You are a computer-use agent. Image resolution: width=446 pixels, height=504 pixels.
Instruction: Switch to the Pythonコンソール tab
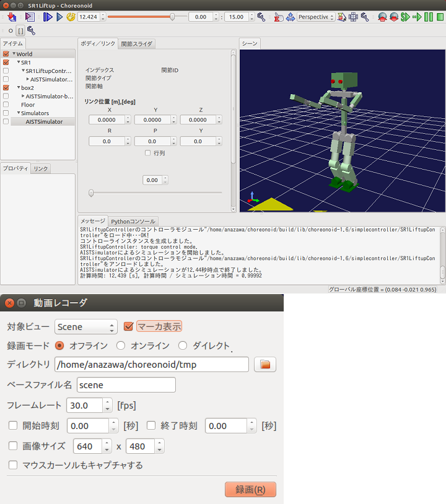133,221
